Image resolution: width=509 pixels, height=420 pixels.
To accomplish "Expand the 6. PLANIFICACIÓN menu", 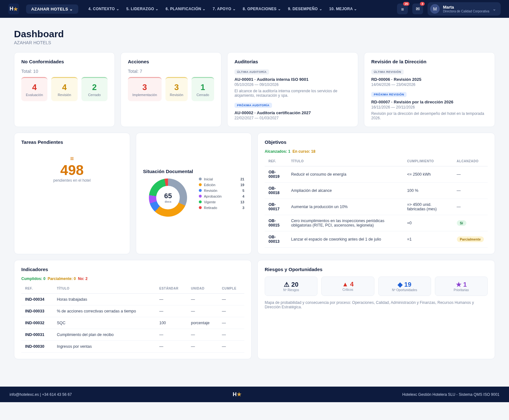I will [x=185, y=9].
